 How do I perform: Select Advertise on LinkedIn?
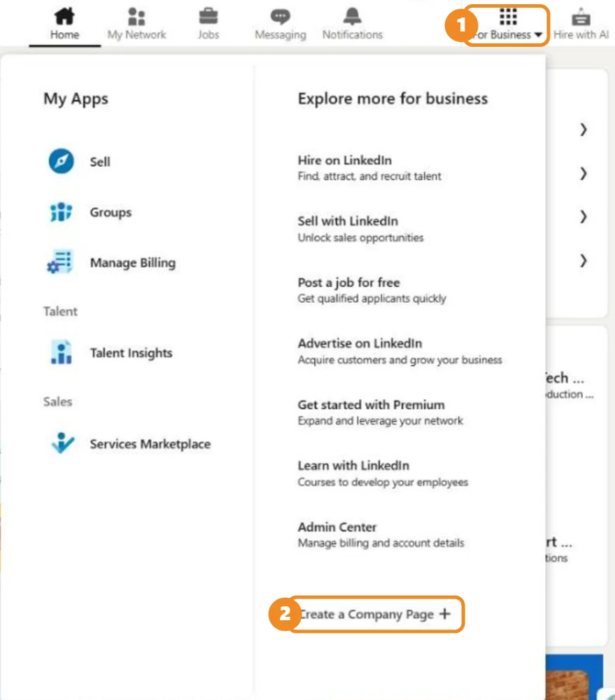[360, 343]
